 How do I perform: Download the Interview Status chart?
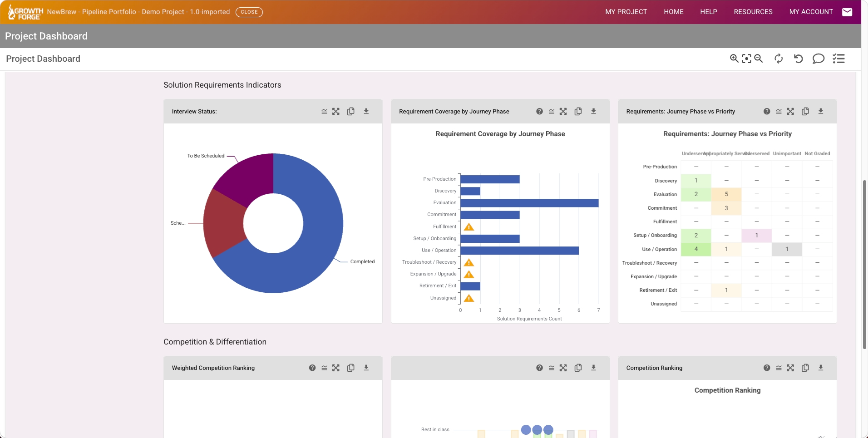point(366,111)
